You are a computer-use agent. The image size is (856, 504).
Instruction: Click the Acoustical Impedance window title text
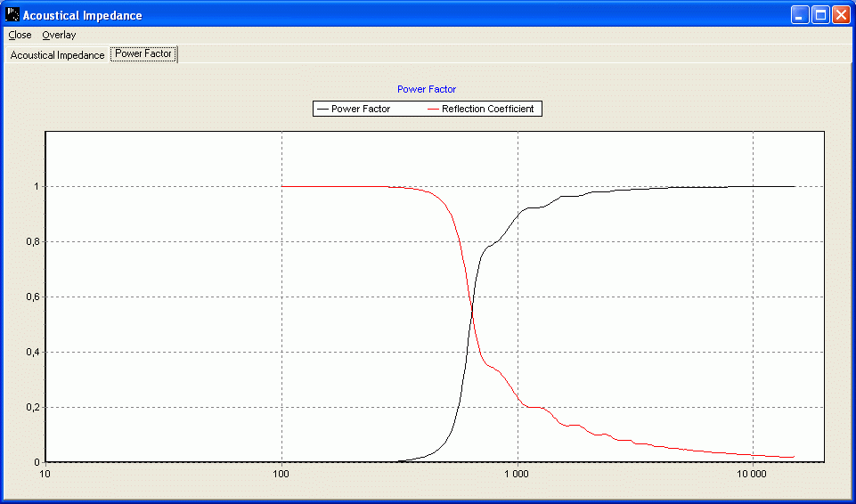(83, 15)
